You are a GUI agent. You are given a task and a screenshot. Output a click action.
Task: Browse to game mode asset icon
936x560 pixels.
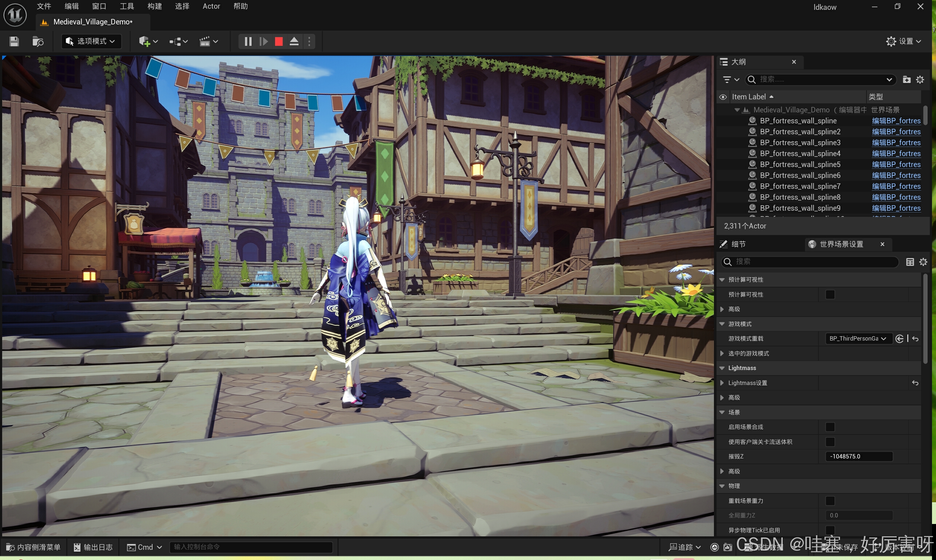(x=899, y=339)
